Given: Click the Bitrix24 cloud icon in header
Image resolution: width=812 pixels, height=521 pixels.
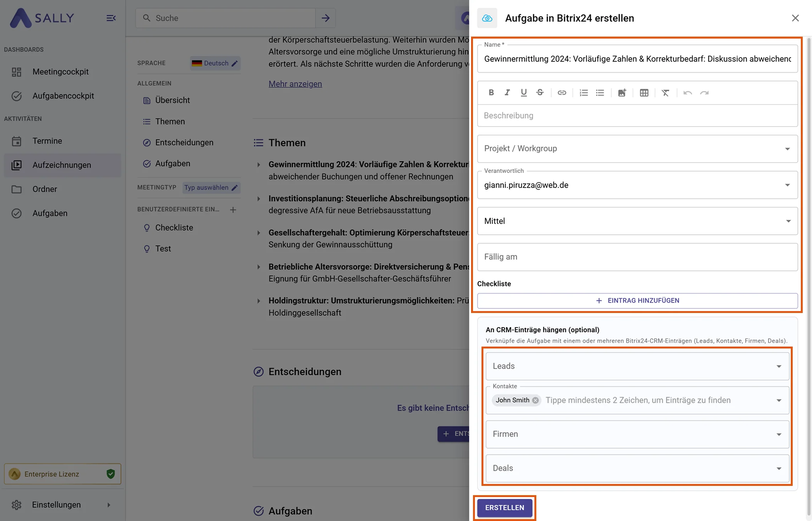Looking at the screenshot, I should (487, 18).
